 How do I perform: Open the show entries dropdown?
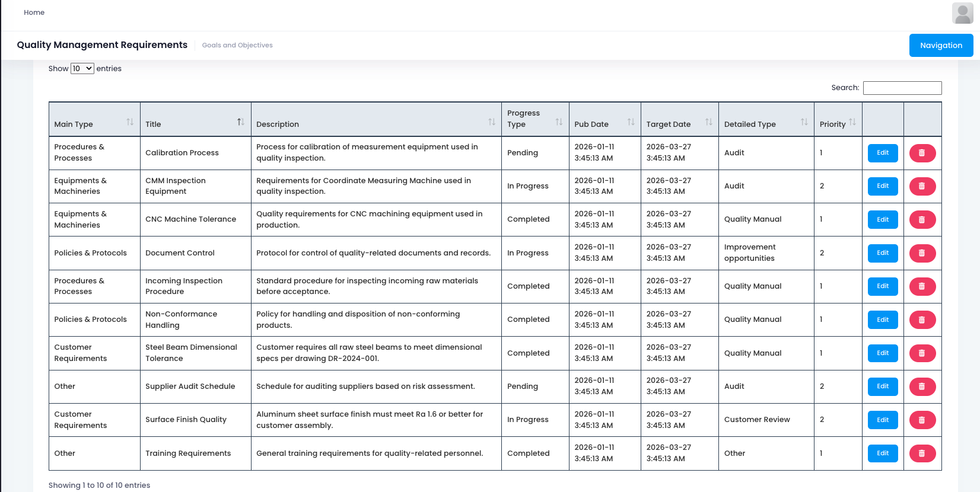[x=82, y=69]
